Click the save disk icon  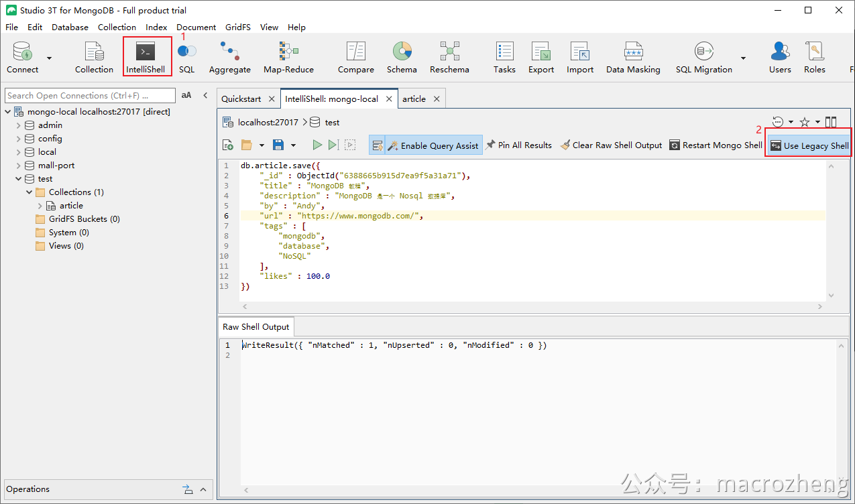tap(278, 145)
